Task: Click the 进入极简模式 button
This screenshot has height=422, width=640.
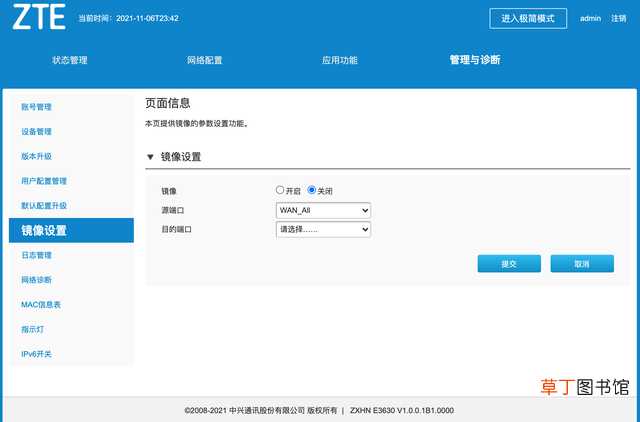Action: click(528, 18)
